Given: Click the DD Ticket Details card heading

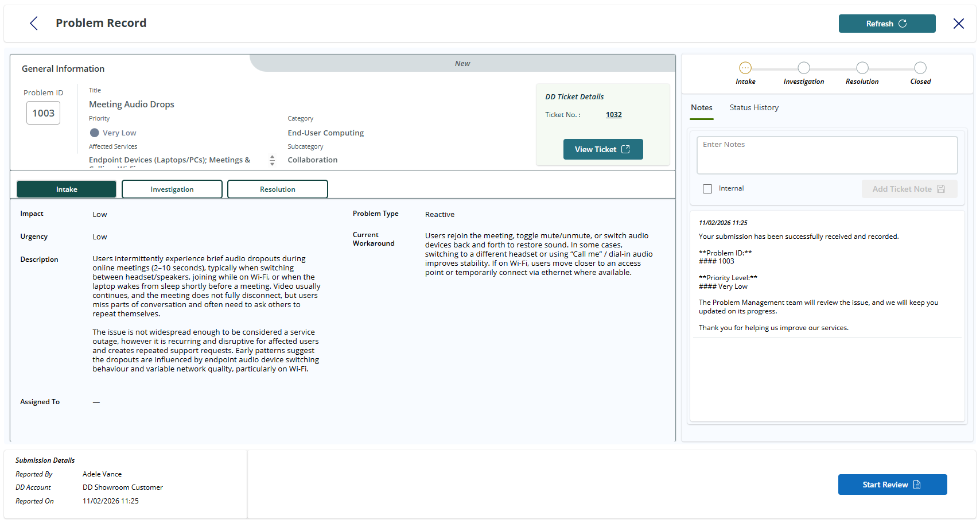Looking at the screenshot, I should coord(574,97).
